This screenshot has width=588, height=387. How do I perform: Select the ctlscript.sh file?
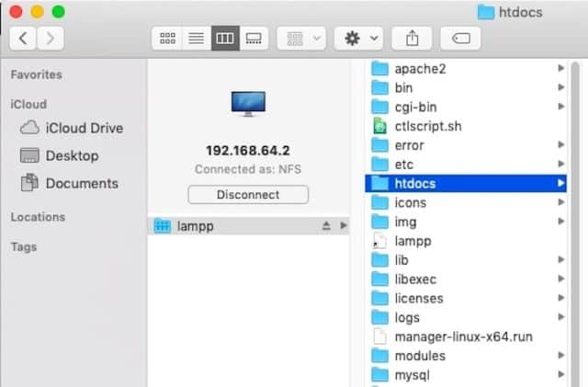429,126
